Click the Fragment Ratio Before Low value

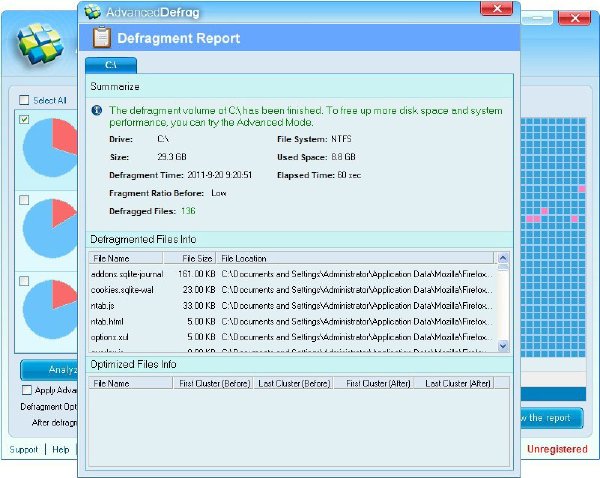[x=218, y=193]
